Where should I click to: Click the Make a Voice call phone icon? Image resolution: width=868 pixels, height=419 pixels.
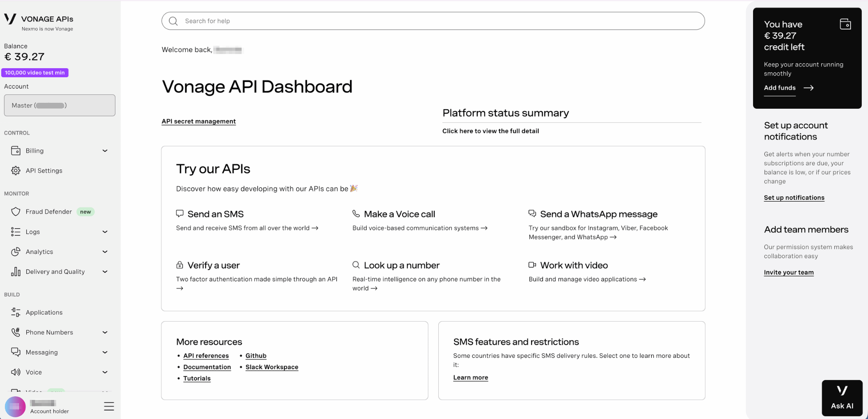[x=356, y=213]
